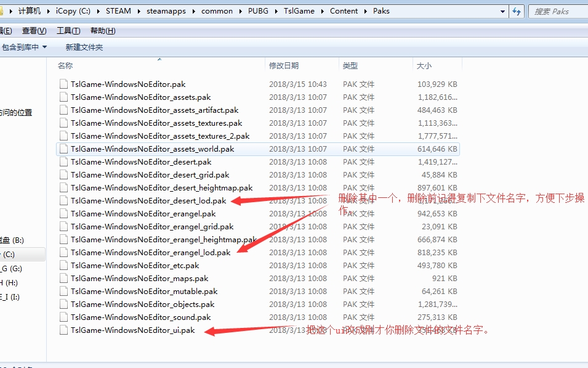
Task: Click the TslGame-WindowsNoEditor_desert_heightmap.pak file icon
Action: coord(64,188)
